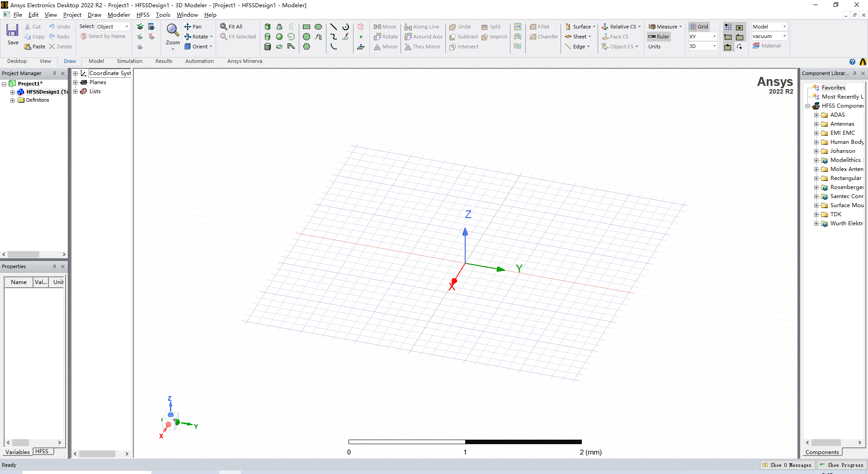Expand the Antennas component folder
Screen dimensions: 868x474
click(x=816, y=124)
